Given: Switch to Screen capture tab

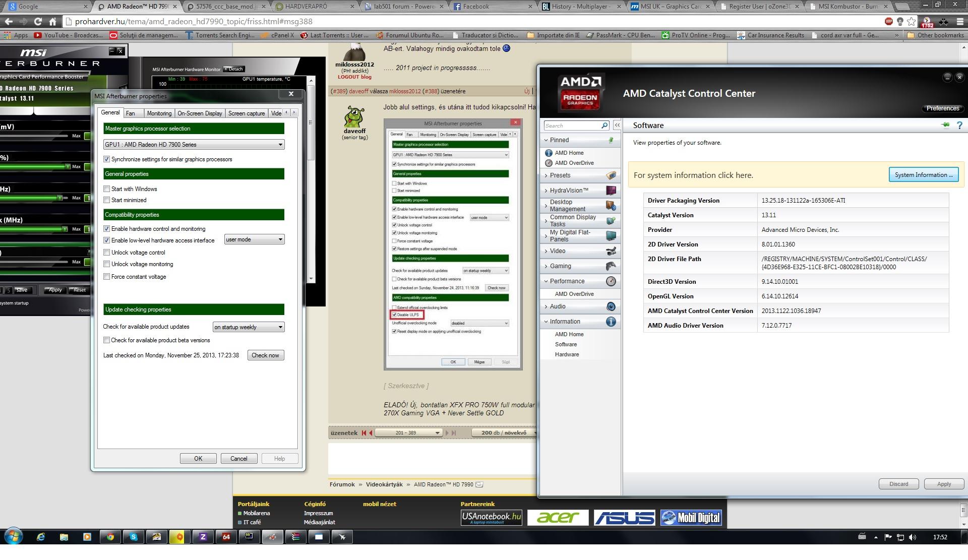Looking at the screenshot, I should click(x=247, y=113).
